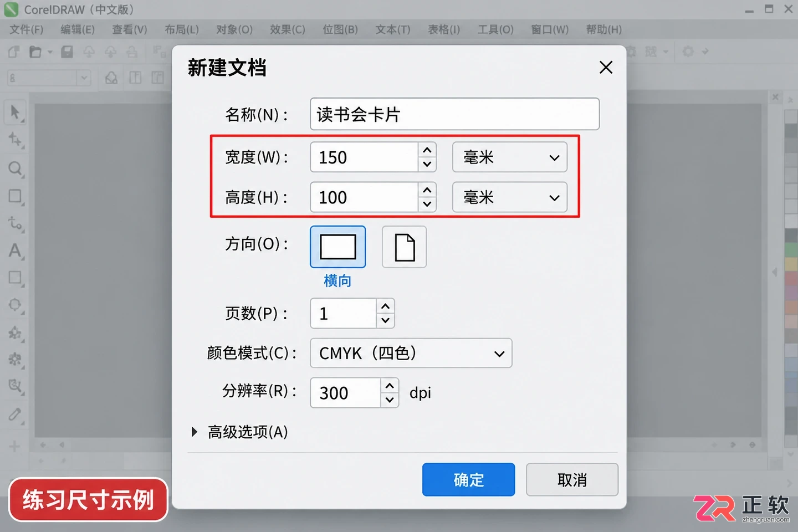Click the cloud upload icon in toolbar
The image size is (798, 532).
89,52
